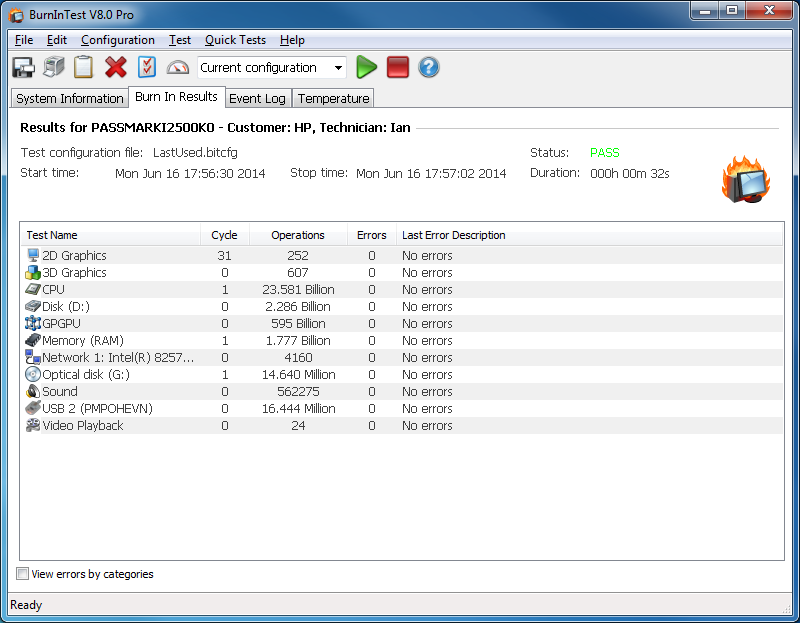Click the 595 Billion operations value

click(298, 323)
